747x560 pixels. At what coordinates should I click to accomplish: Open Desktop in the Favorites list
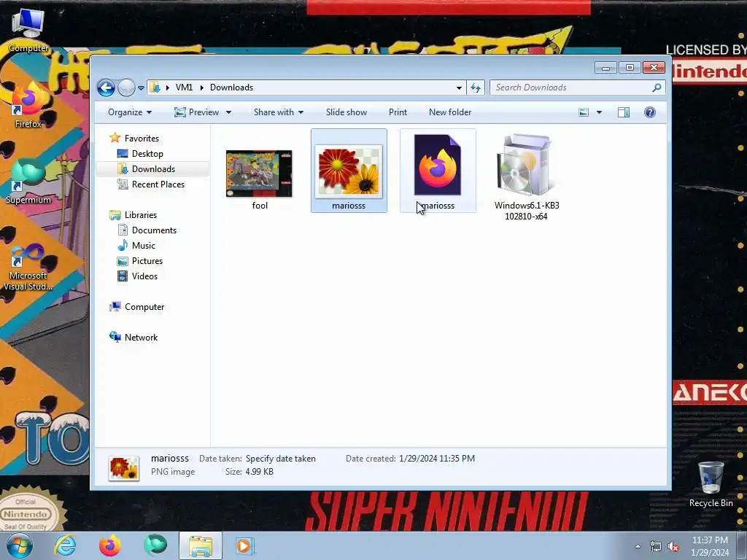147,154
